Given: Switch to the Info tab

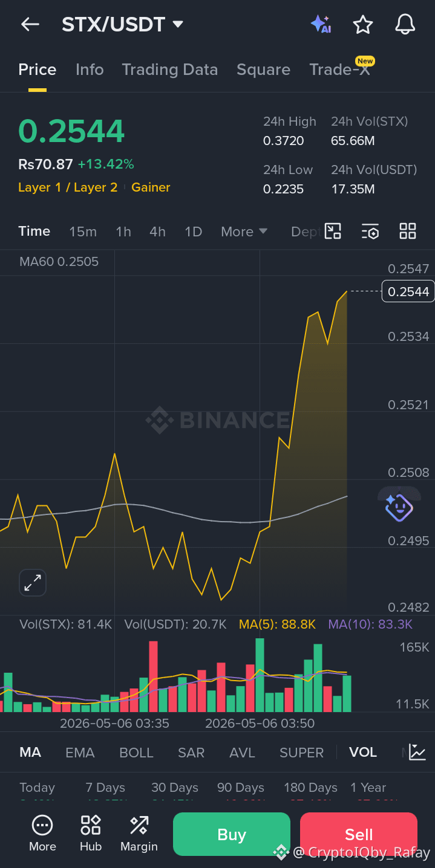Looking at the screenshot, I should tap(90, 70).
